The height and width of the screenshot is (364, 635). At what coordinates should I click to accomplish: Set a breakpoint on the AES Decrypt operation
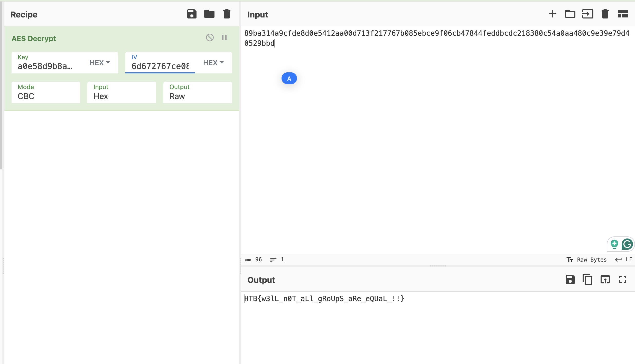click(x=224, y=37)
